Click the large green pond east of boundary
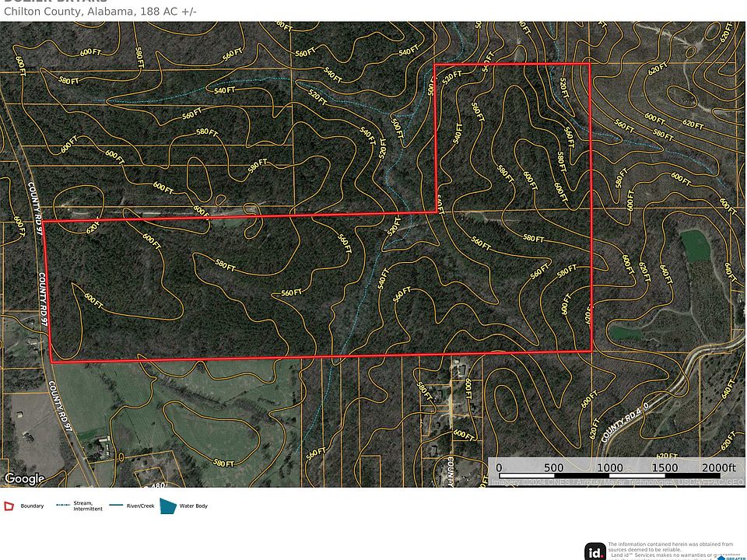 [x=695, y=245]
